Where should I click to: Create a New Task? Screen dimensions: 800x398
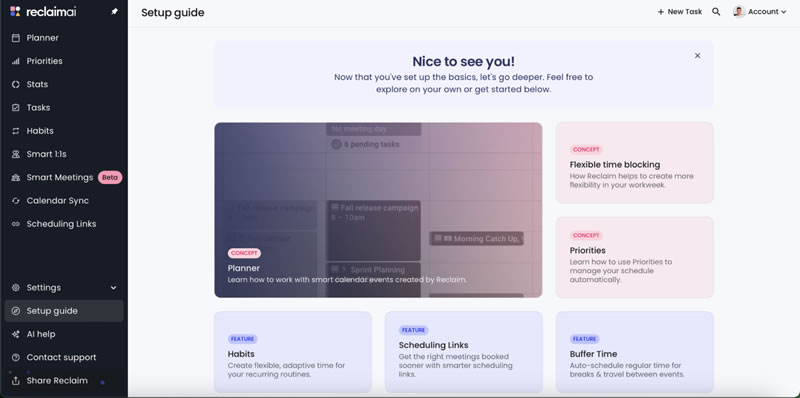(x=680, y=12)
